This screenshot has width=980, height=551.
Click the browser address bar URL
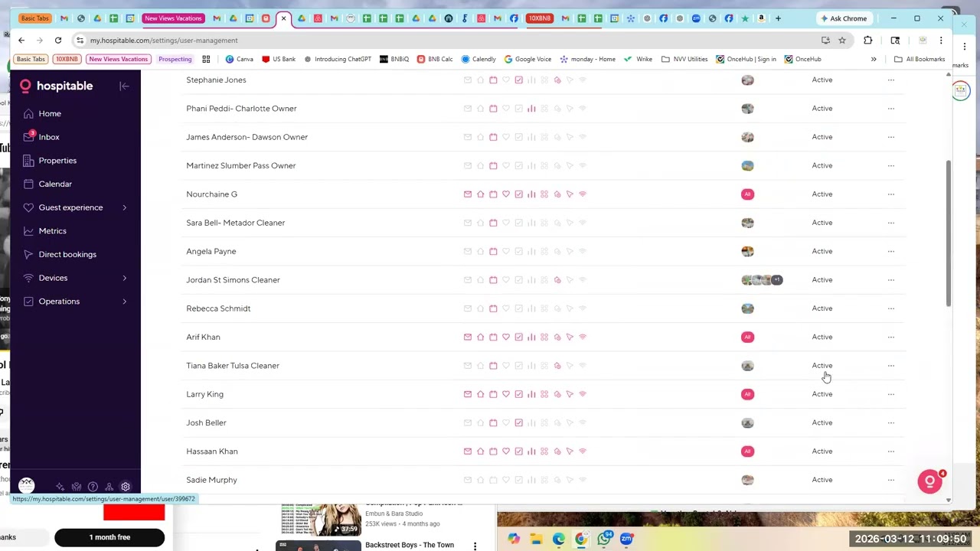click(x=164, y=41)
